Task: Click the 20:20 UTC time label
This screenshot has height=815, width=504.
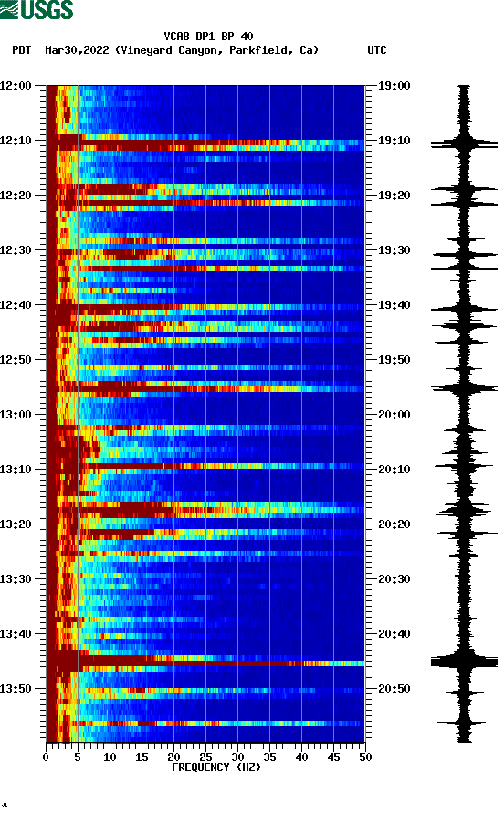Action: 394,524
